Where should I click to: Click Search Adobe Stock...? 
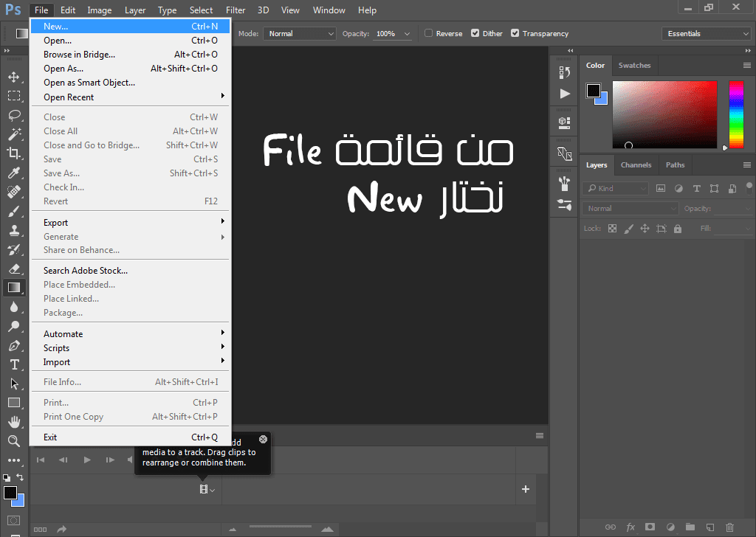coord(131,270)
